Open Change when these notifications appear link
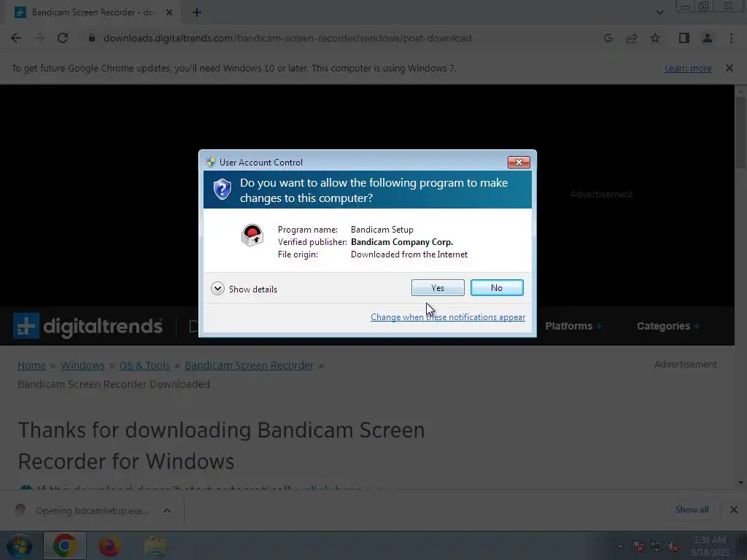The height and width of the screenshot is (560, 747). tap(448, 317)
